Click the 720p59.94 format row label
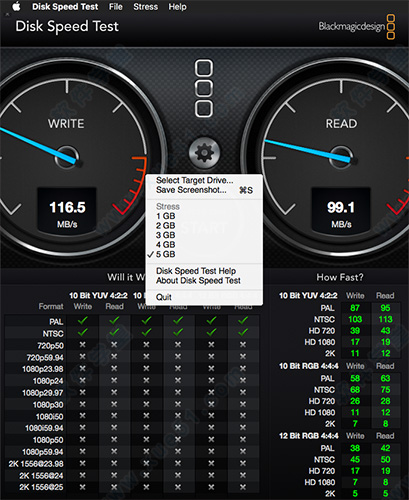Image resolution: width=409 pixels, height=500 pixels. [45, 358]
